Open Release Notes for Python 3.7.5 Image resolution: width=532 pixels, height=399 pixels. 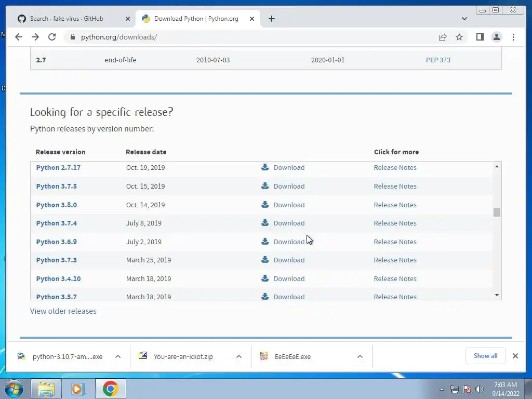point(395,186)
